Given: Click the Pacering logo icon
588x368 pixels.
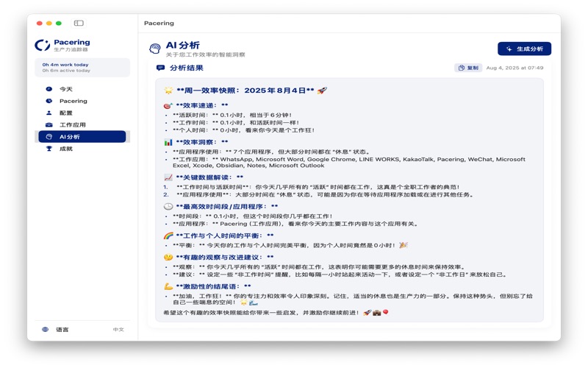Looking at the screenshot, I should pos(43,45).
